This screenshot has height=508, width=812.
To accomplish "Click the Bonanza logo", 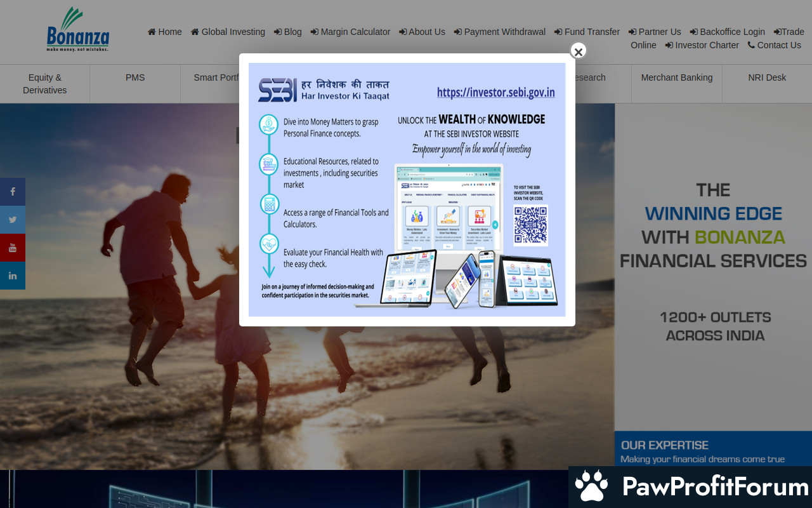I will pyautogui.click(x=78, y=30).
